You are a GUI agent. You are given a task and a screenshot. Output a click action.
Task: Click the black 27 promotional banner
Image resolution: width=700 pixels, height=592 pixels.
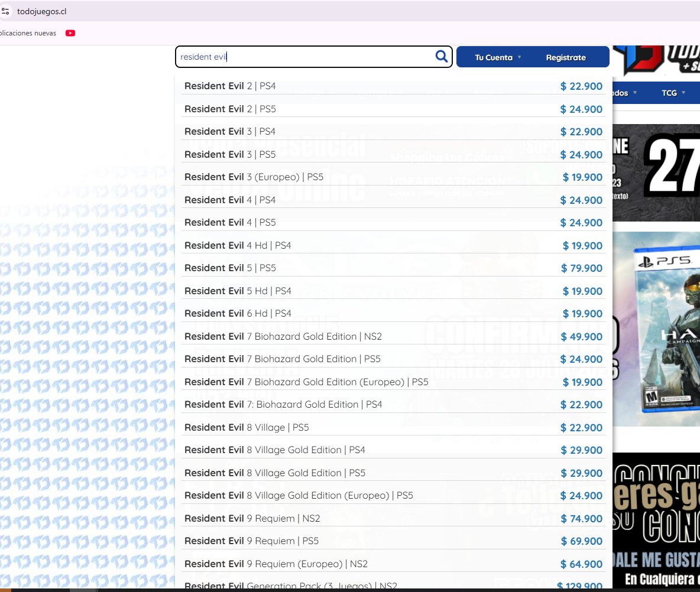656,173
